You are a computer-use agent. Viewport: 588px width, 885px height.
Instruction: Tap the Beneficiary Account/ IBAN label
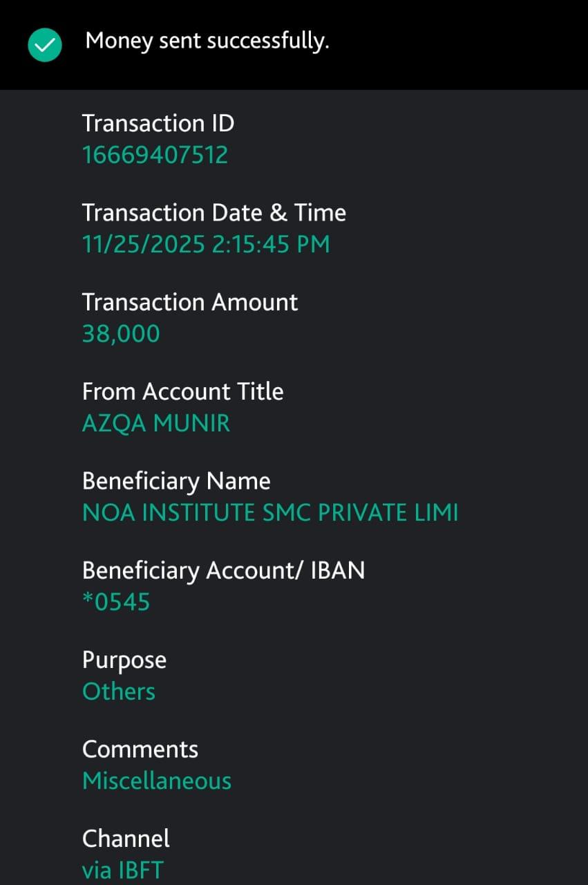[x=223, y=570]
